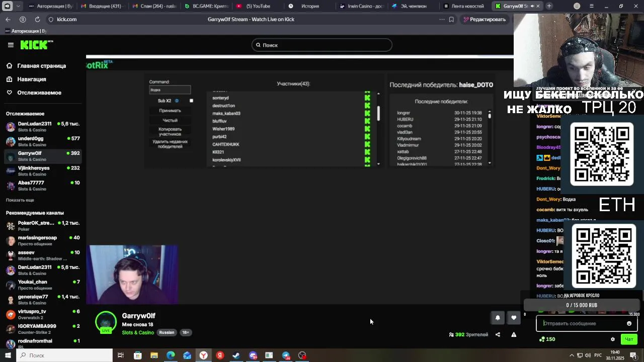Open File Explorer from taskbar

click(x=154, y=355)
